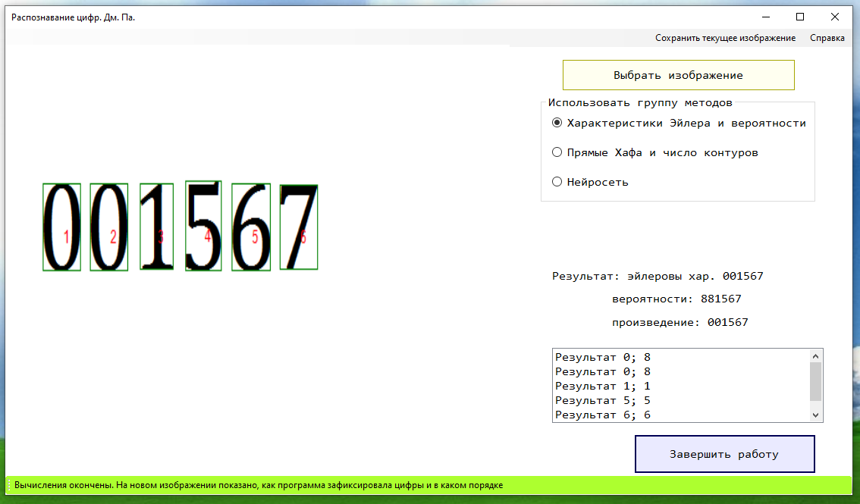
Task: Select 'Результат 5; 5' line in results list
Action: (603, 400)
